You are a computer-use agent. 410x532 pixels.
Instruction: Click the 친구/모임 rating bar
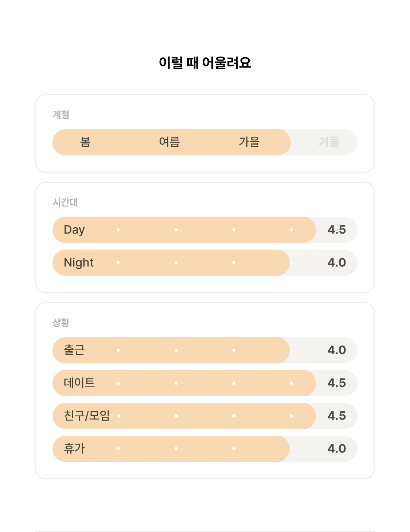pyautogui.click(x=205, y=416)
